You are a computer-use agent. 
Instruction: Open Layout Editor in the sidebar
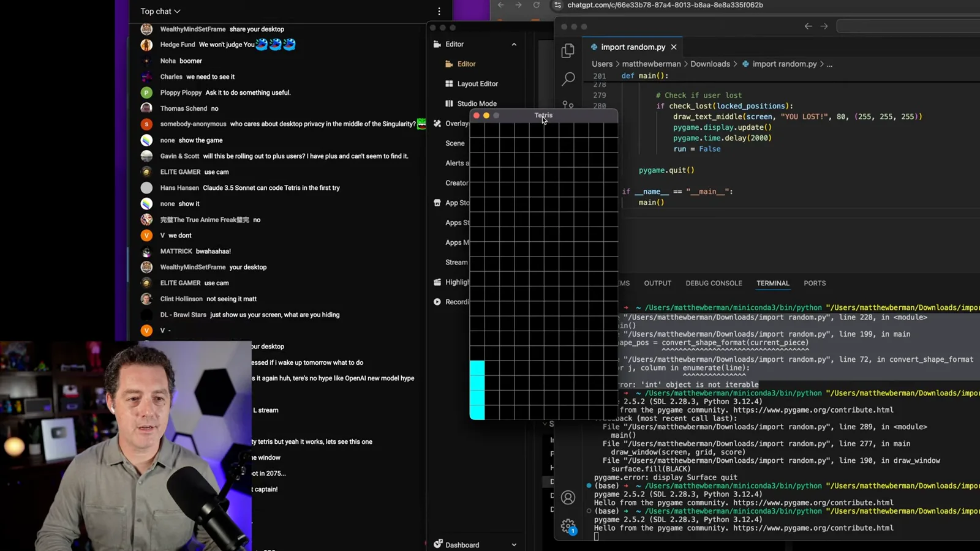point(477,84)
